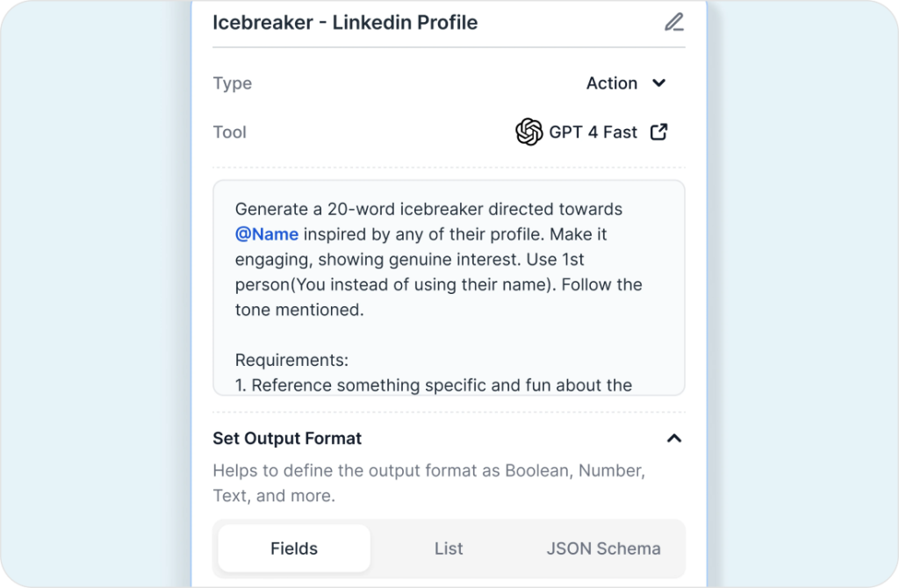Image resolution: width=899 pixels, height=588 pixels.
Task: Click the Type field label
Action: (232, 83)
